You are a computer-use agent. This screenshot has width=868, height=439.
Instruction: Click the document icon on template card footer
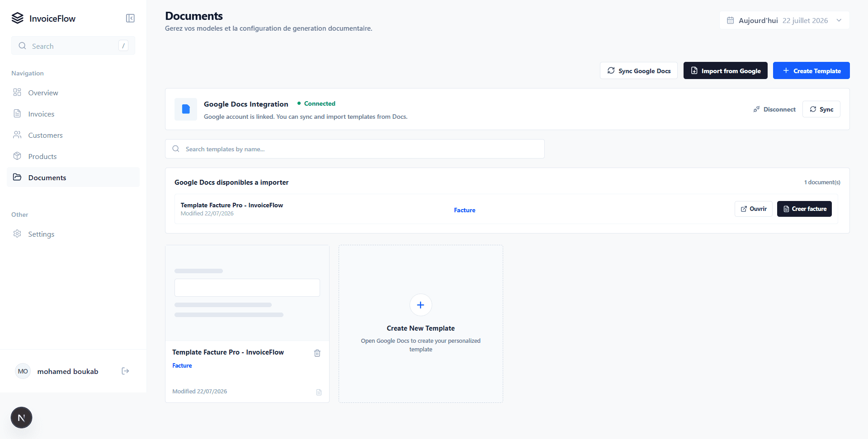(319, 392)
